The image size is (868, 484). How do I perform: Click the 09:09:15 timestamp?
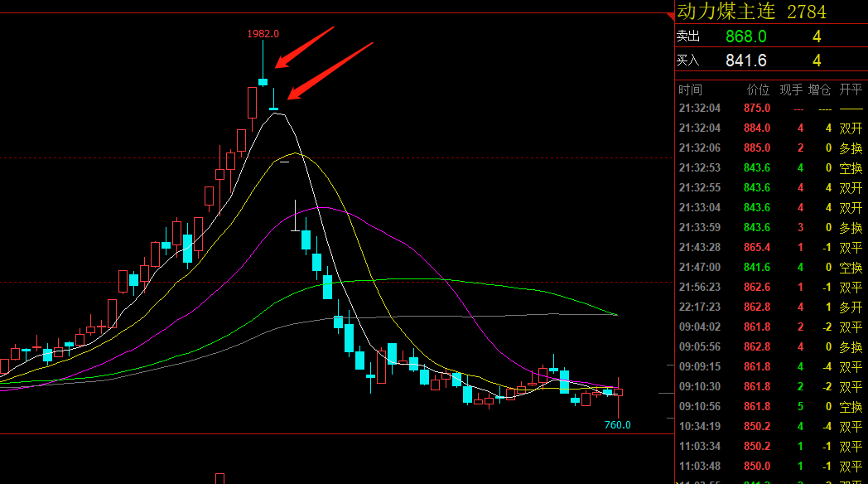point(700,367)
